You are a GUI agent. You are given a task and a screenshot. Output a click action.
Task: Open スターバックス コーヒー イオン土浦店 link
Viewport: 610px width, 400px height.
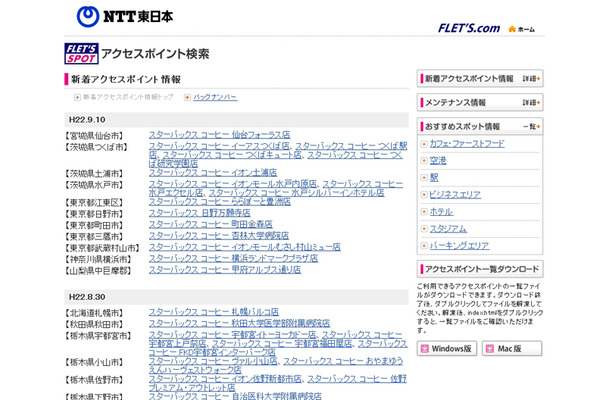(x=213, y=172)
